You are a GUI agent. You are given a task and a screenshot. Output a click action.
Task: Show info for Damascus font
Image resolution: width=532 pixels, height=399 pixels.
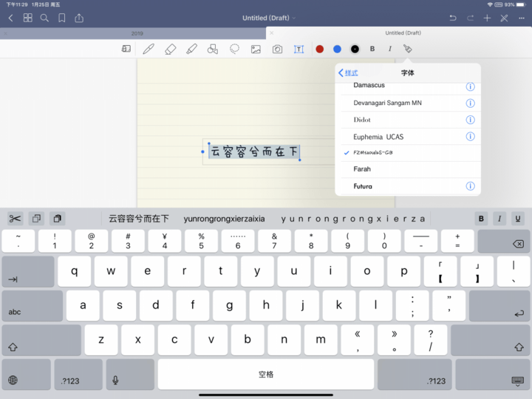point(470,86)
